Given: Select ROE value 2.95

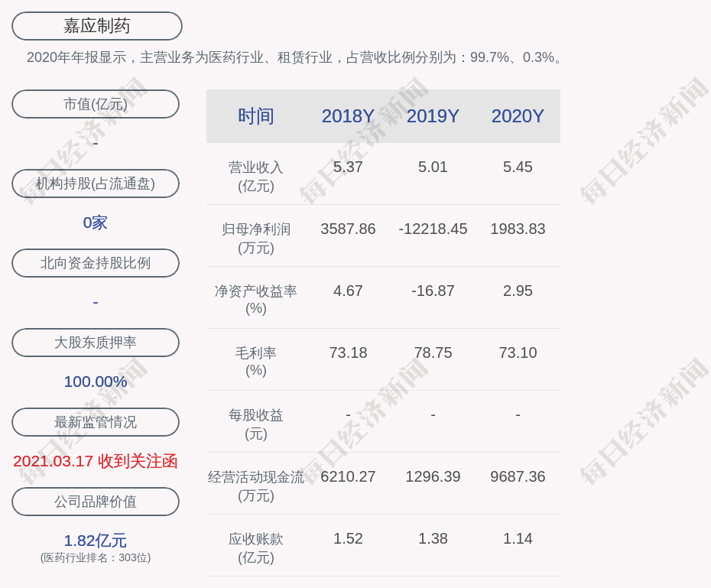Looking at the screenshot, I should 518,291.
